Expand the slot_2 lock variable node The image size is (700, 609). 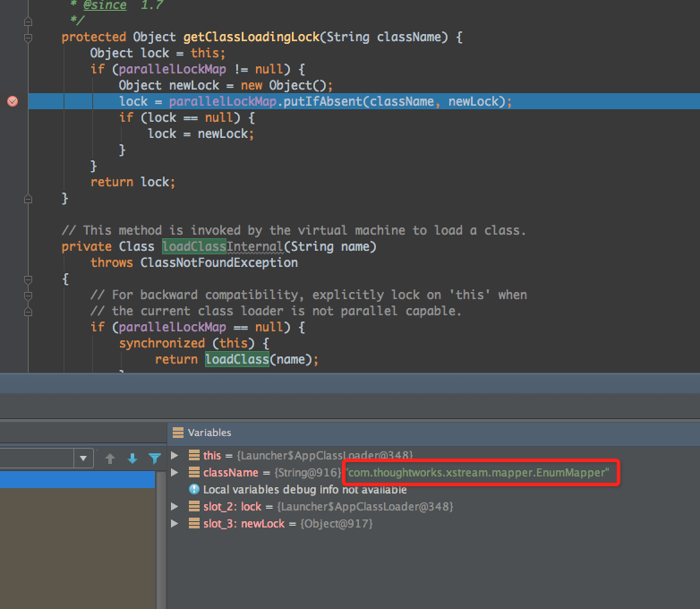175,507
